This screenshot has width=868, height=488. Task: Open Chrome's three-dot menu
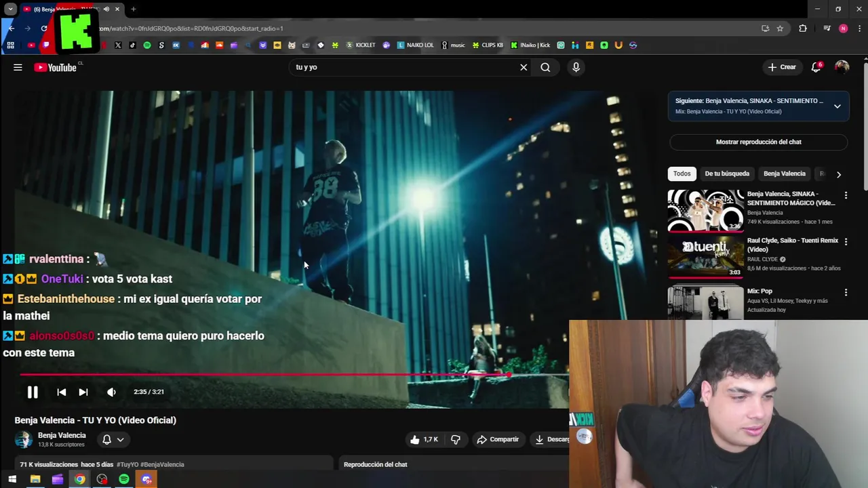point(858,28)
